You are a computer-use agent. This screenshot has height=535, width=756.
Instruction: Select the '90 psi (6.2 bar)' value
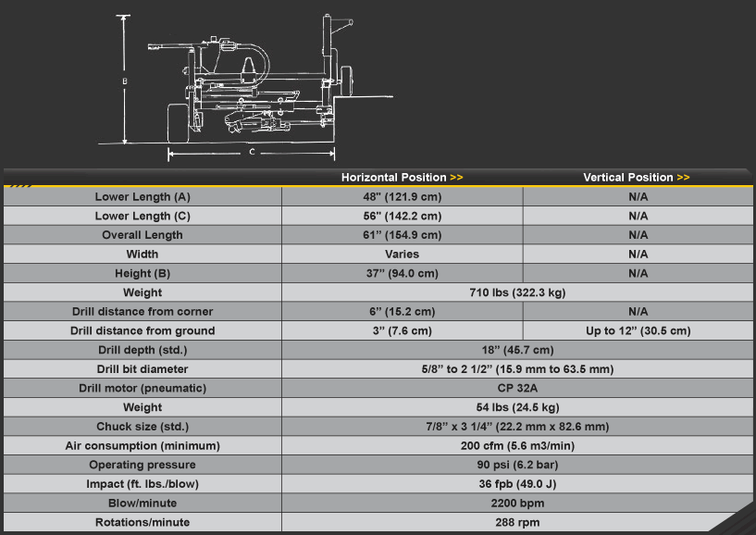click(517, 465)
